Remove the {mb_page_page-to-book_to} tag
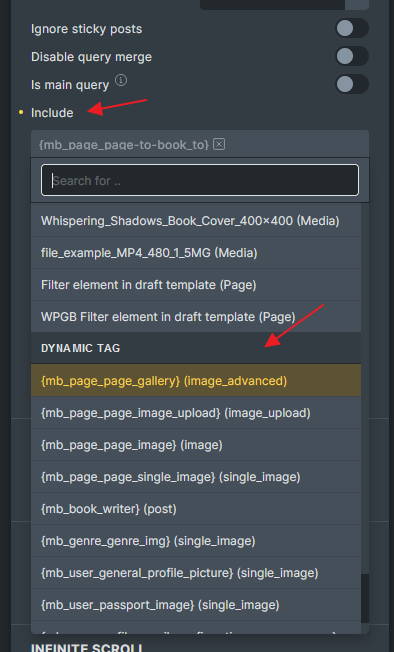Screen dimensions: 394x652 pyautogui.click(x=219, y=144)
